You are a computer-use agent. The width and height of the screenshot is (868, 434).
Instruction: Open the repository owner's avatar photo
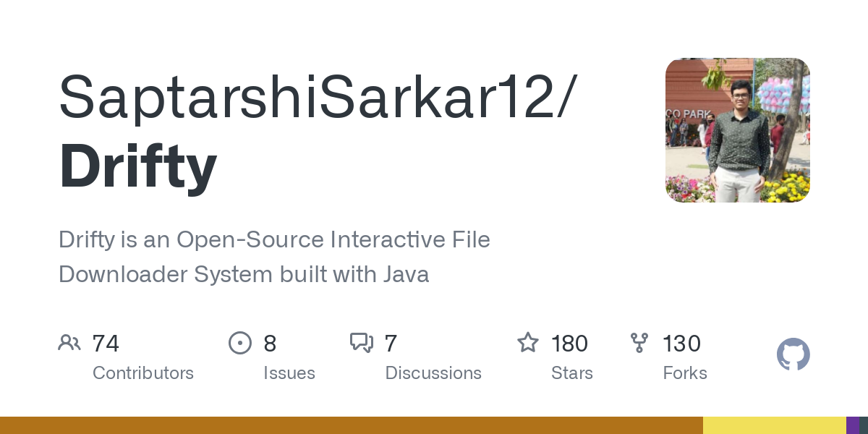point(737,130)
